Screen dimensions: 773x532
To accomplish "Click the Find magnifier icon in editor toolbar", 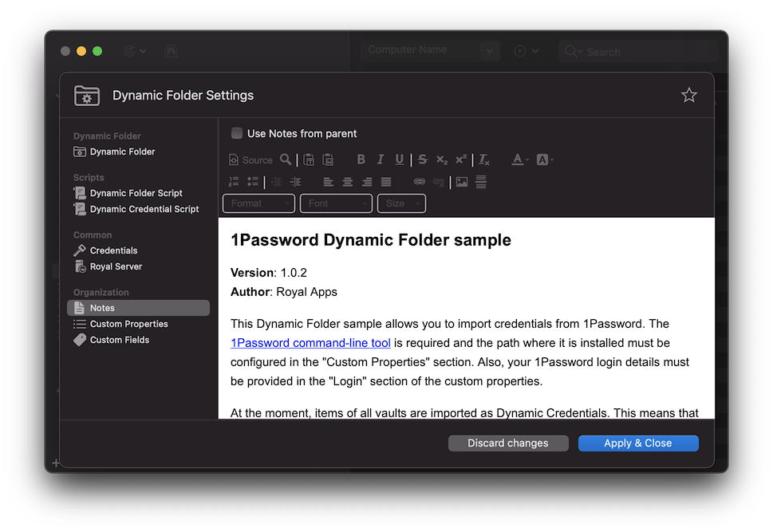I will tap(286, 160).
